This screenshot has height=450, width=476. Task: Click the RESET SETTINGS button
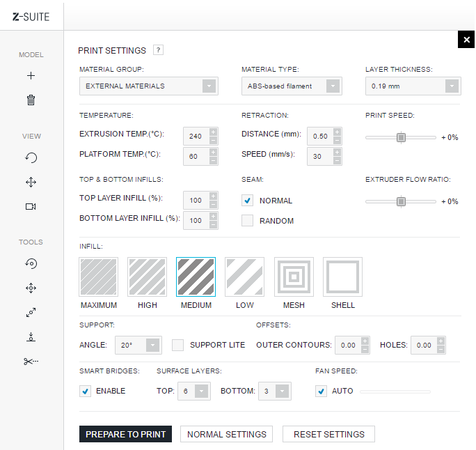328,434
